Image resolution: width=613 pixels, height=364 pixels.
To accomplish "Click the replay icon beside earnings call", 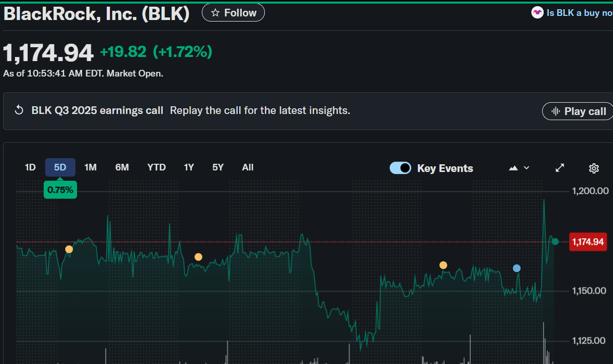I will coord(19,110).
